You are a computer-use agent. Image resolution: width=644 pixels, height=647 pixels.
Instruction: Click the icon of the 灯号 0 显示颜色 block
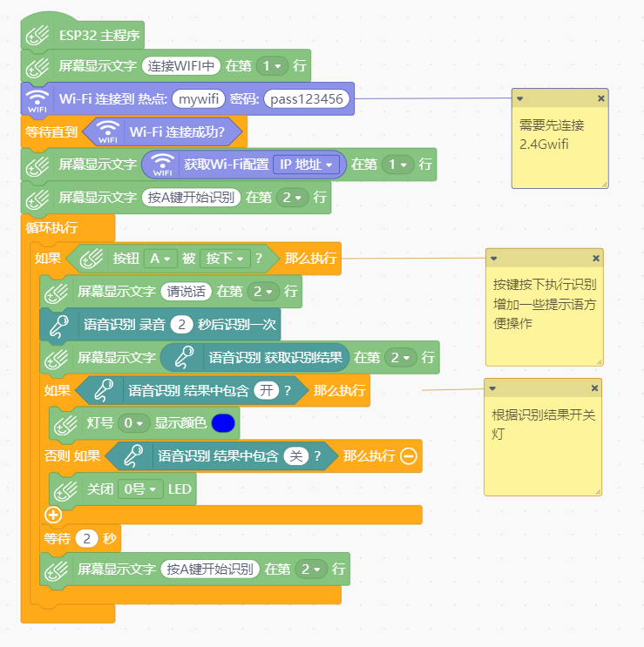[65, 424]
